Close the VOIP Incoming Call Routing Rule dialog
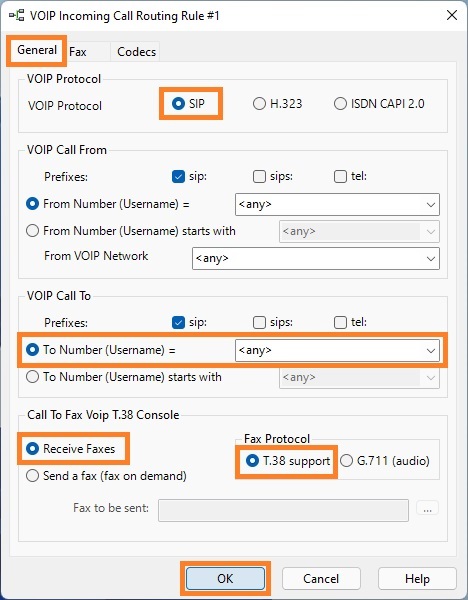 [452, 15]
